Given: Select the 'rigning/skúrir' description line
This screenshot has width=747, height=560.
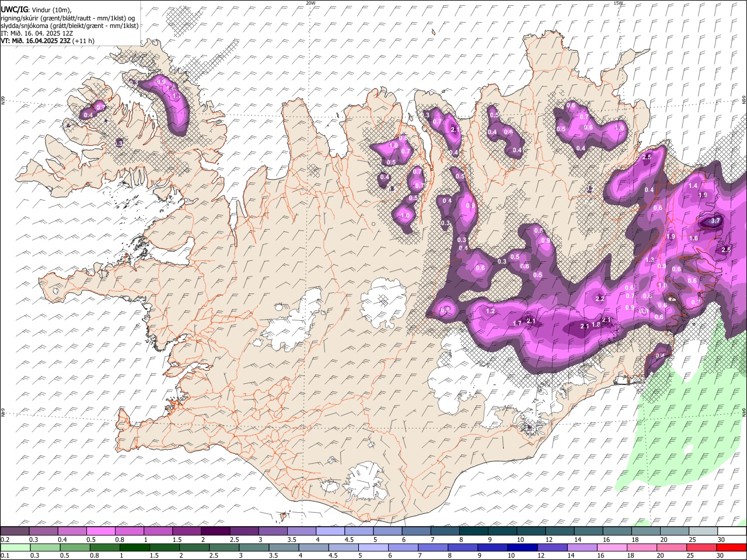Looking at the screenshot, I should [x=68, y=18].
